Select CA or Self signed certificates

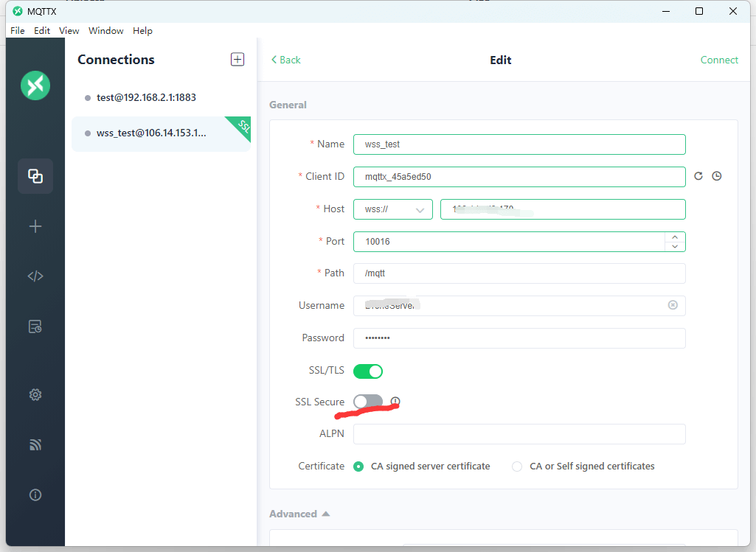coord(517,467)
